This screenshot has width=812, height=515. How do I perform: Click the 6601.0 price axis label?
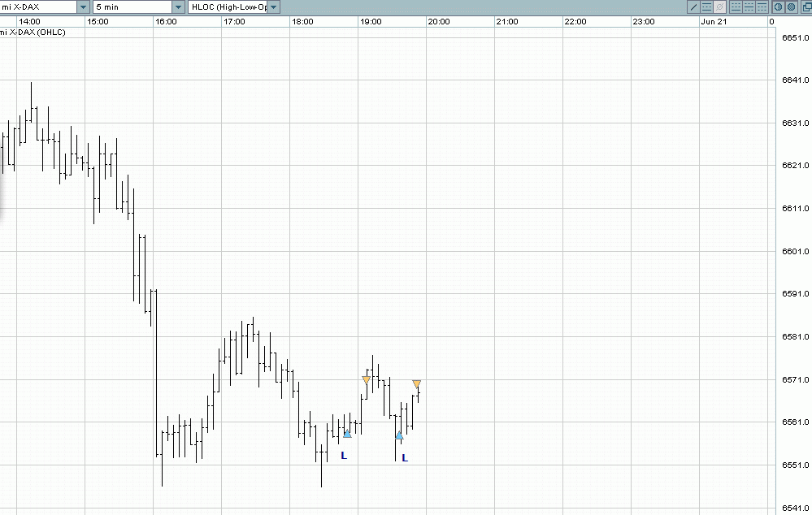click(x=795, y=251)
